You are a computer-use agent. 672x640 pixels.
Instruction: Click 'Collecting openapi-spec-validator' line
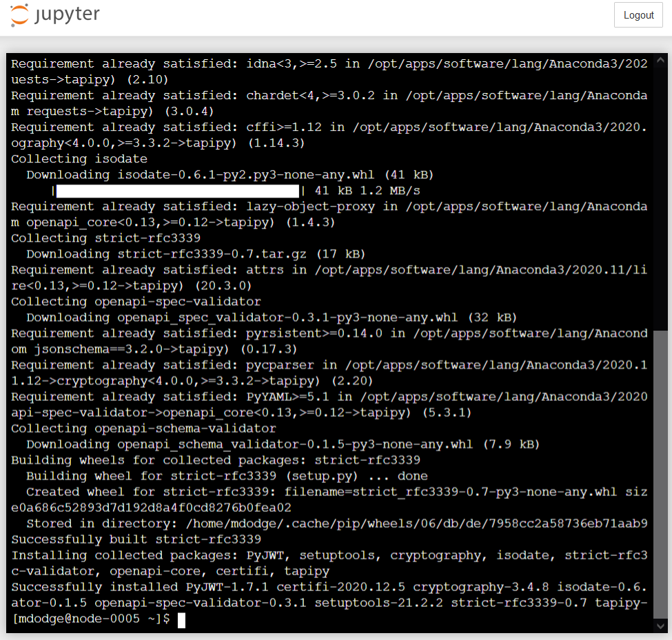point(136,302)
